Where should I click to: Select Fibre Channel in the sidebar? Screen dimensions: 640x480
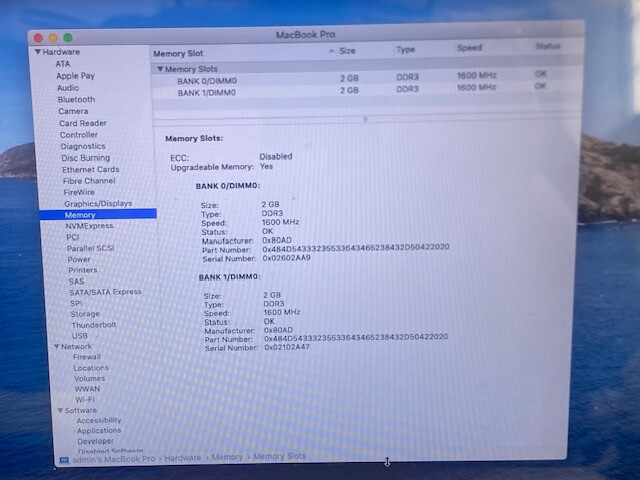[x=89, y=181]
